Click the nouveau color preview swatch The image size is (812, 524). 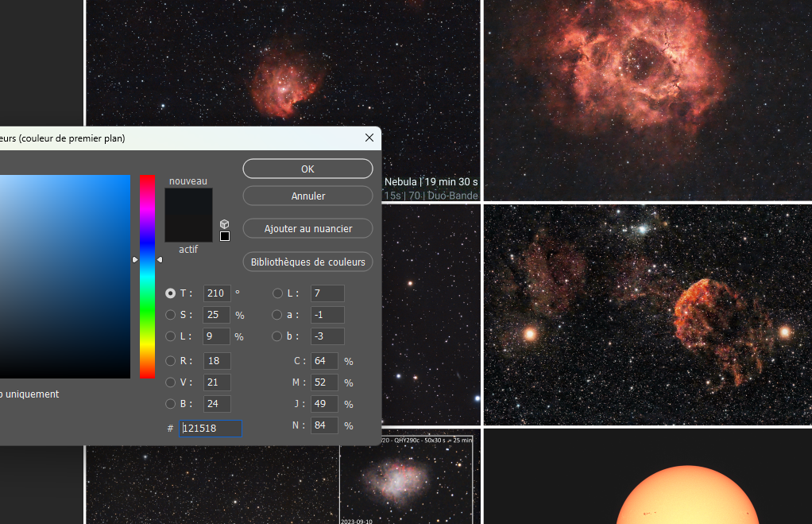[188, 201]
